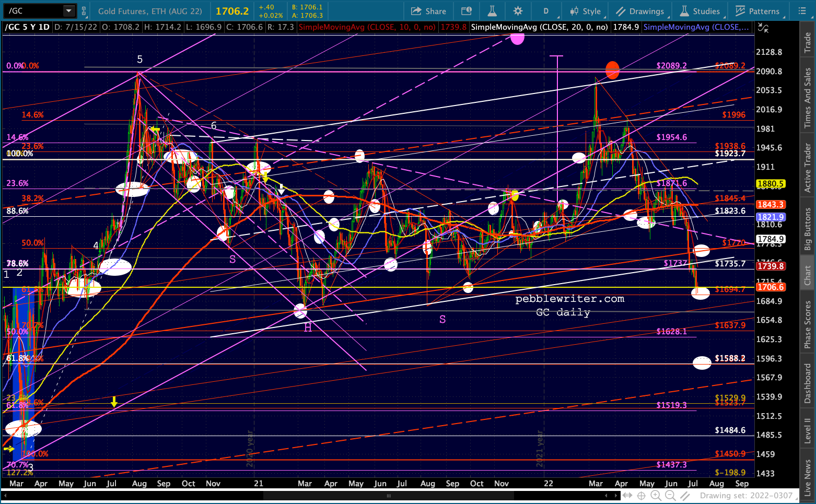Open the Drawing set 2022-0307 selector
816x504 pixels.
coord(746,496)
